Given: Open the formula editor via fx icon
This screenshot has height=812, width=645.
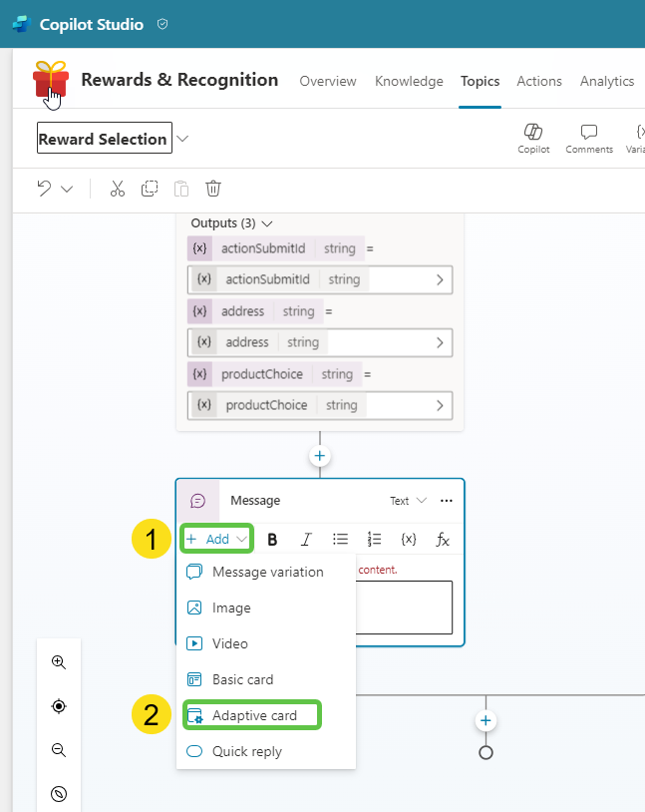Looking at the screenshot, I should tap(442, 539).
